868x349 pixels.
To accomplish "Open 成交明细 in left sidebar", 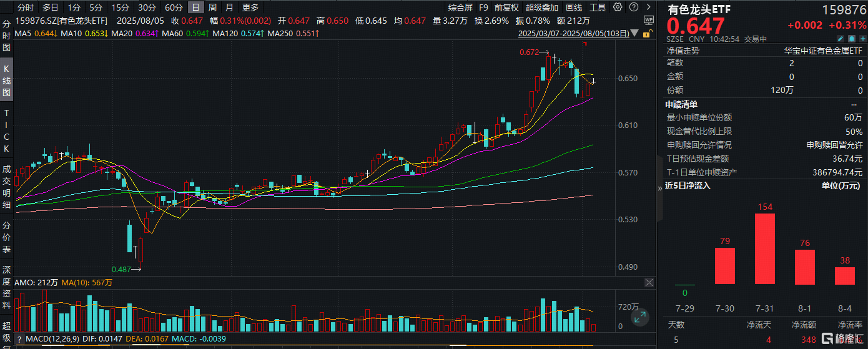I will [x=7, y=187].
